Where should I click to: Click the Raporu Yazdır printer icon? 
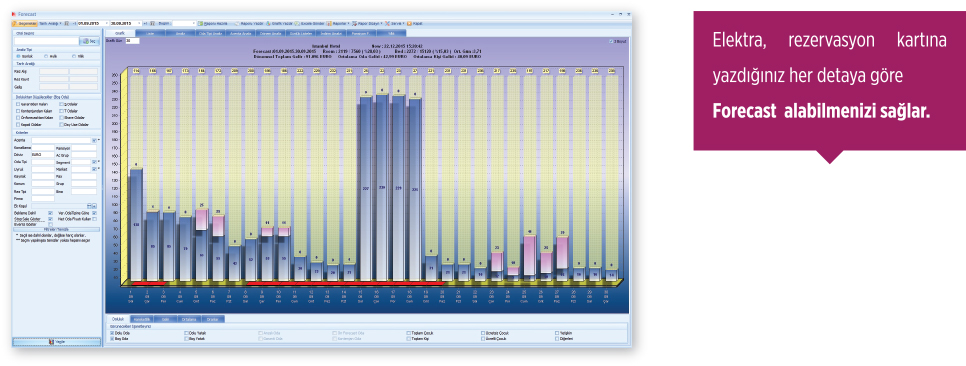click(x=237, y=23)
